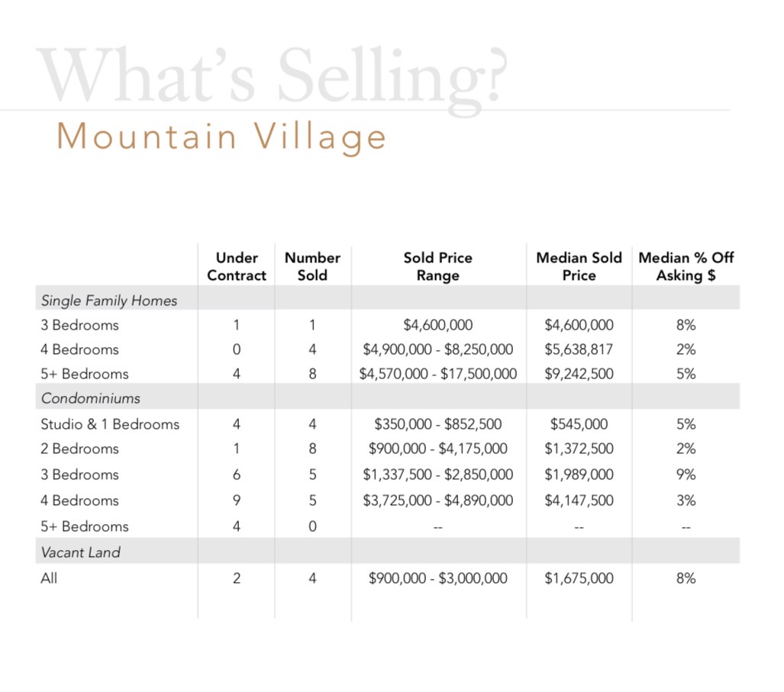Click the $545,000 median sold price
This screenshot has width=784, height=692.
coord(579,424)
